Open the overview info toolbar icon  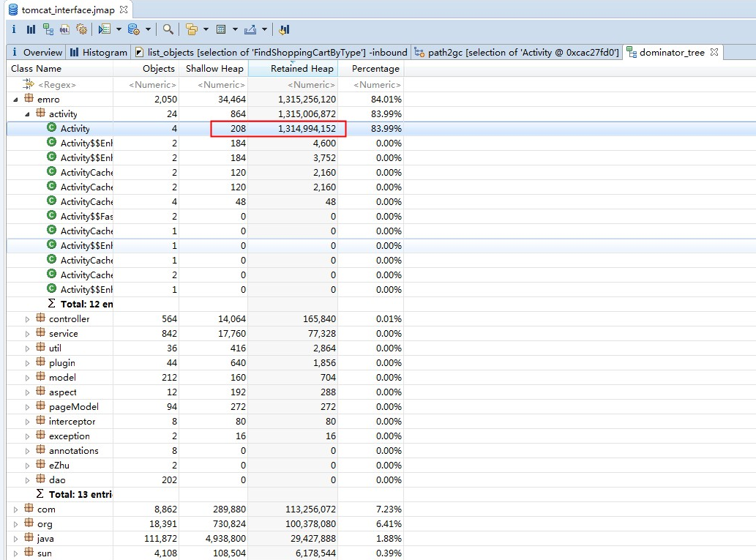coord(14,29)
